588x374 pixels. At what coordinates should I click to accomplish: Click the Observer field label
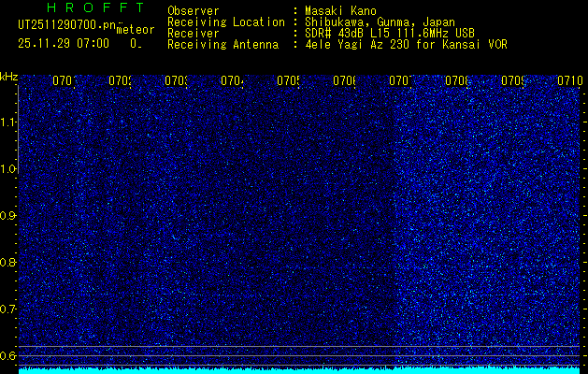click(194, 10)
